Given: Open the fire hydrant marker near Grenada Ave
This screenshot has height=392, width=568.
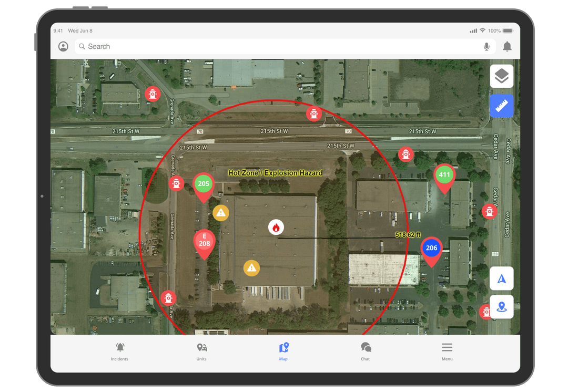Looking at the screenshot, I should (x=177, y=183).
